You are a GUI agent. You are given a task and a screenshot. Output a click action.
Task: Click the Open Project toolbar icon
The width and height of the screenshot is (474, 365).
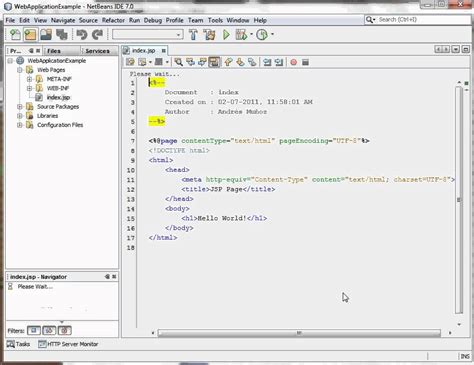[x=46, y=35]
